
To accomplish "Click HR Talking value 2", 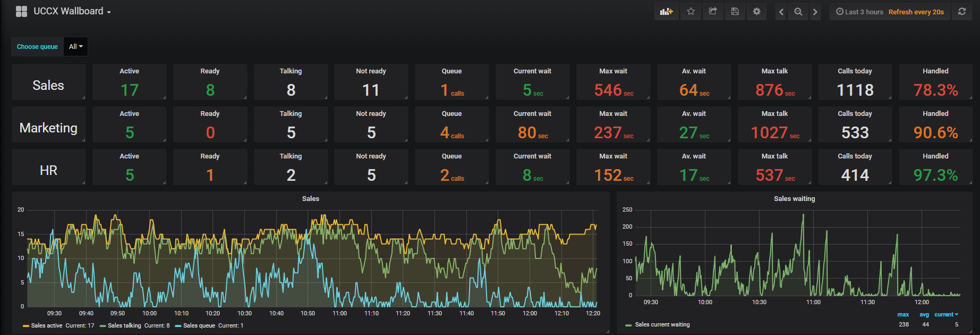I will coord(291,175).
